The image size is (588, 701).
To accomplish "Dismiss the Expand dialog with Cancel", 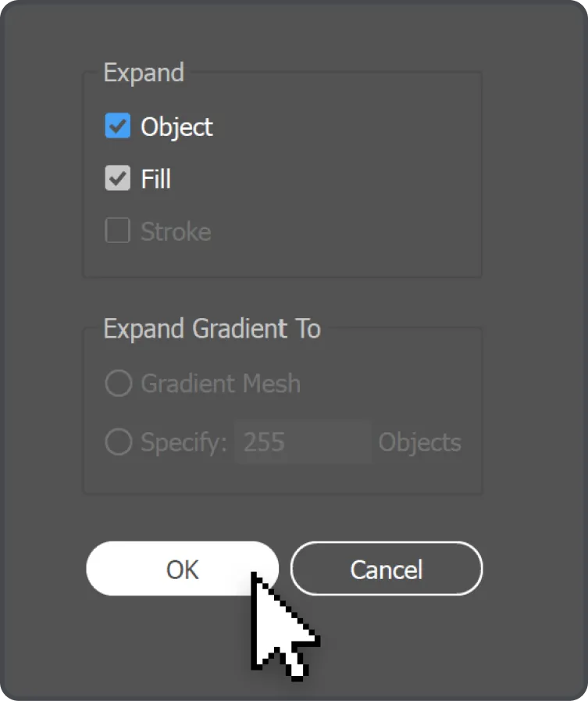I will [x=387, y=569].
